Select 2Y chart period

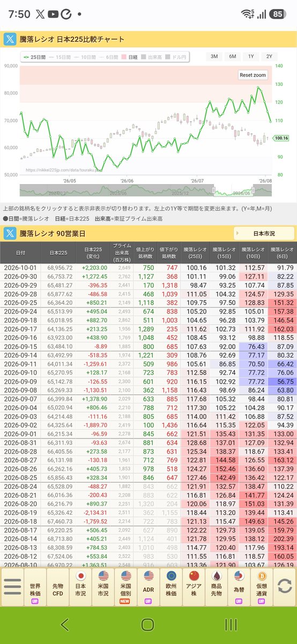pyautogui.click(x=269, y=56)
